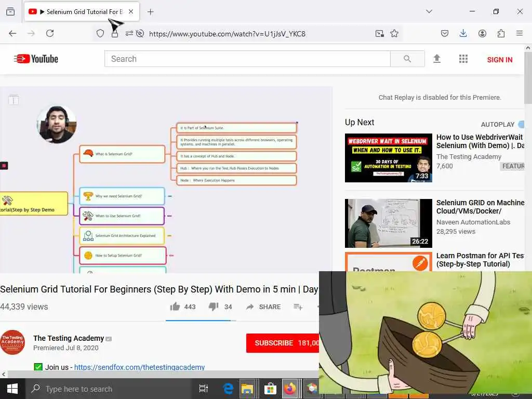Focus the YouTube Search field
The height and width of the screenshot is (399, 532).
247,59
